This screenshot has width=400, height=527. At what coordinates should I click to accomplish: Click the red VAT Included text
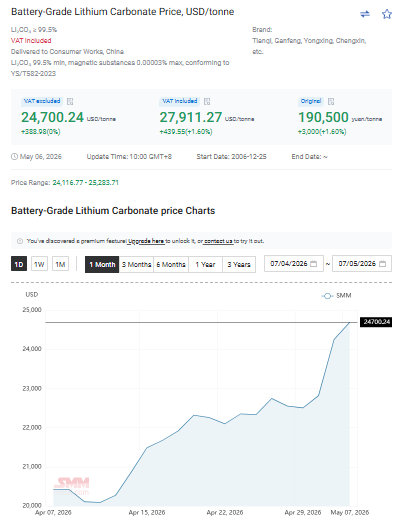point(31,41)
